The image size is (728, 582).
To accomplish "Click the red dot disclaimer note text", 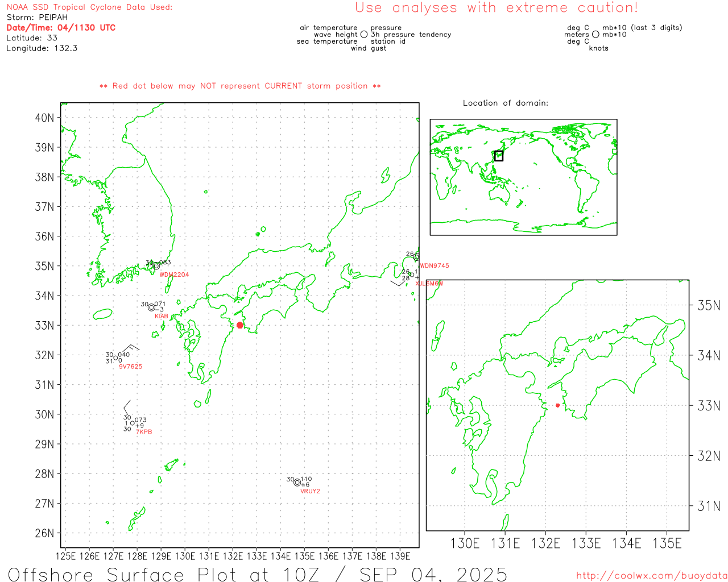I will [x=240, y=86].
